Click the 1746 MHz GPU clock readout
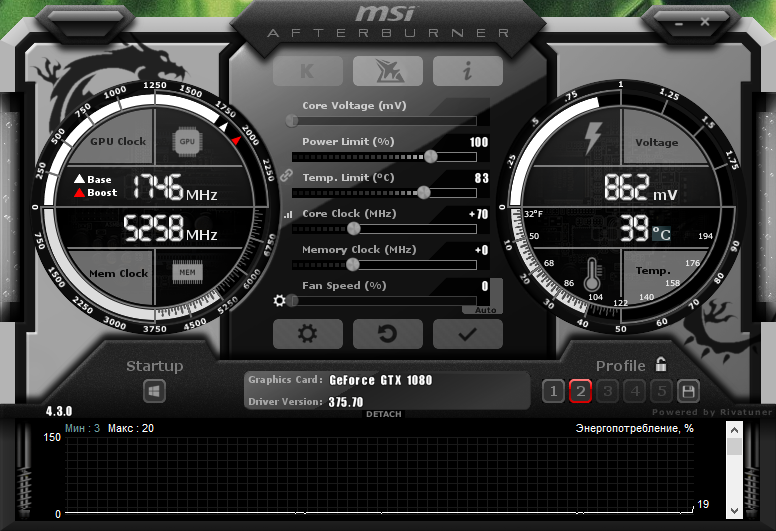Viewport: 776px width, 531px height. (175, 187)
